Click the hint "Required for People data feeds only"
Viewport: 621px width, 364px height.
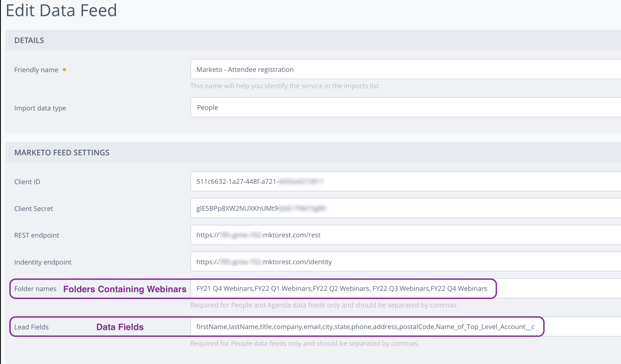[x=305, y=343]
